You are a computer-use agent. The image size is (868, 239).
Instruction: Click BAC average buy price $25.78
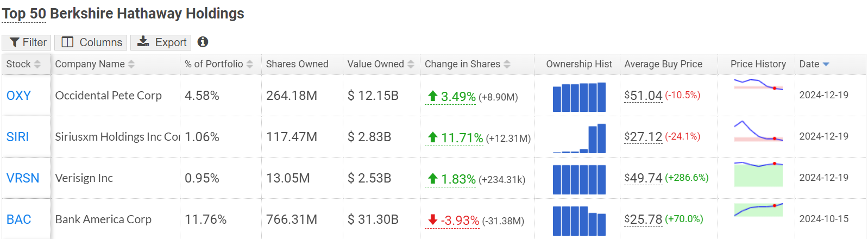pos(643,219)
